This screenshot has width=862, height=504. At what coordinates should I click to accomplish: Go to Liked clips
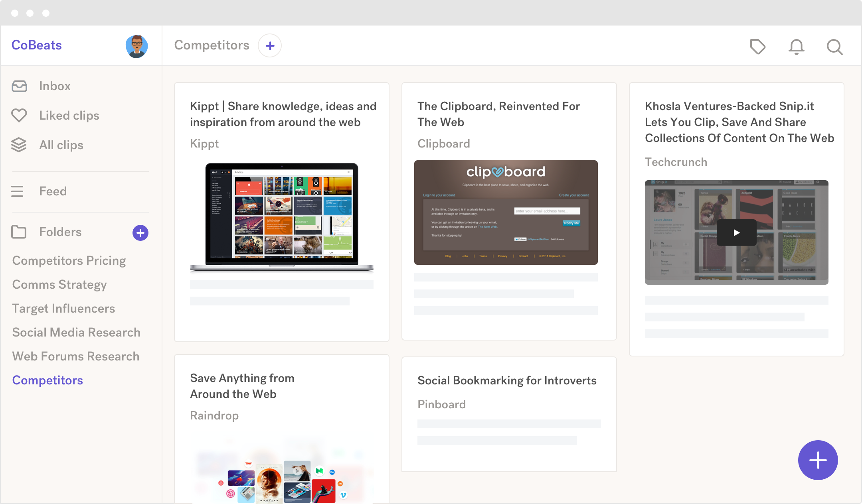(x=69, y=116)
